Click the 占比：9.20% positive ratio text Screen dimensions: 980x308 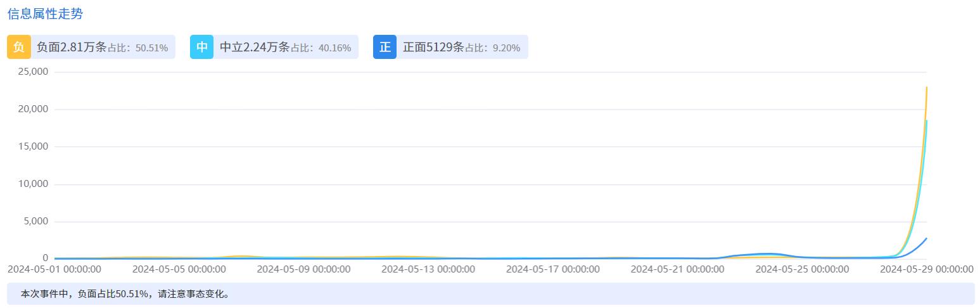pyautogui.click(x=493, y=48)
